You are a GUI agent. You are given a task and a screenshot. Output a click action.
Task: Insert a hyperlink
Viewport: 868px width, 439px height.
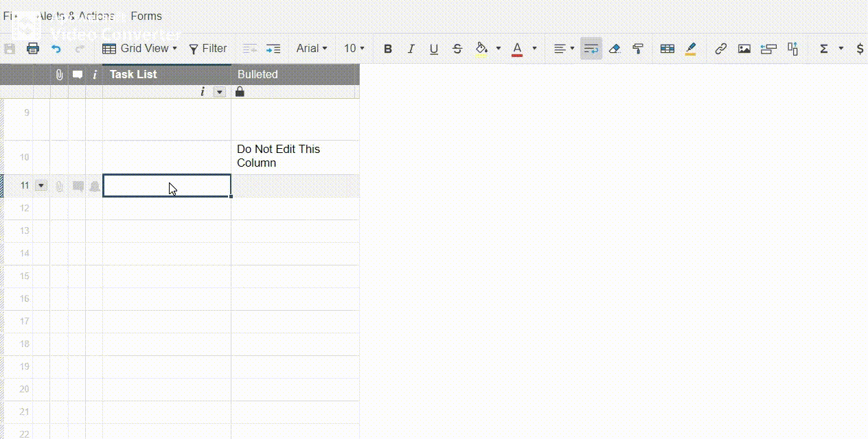720,48
